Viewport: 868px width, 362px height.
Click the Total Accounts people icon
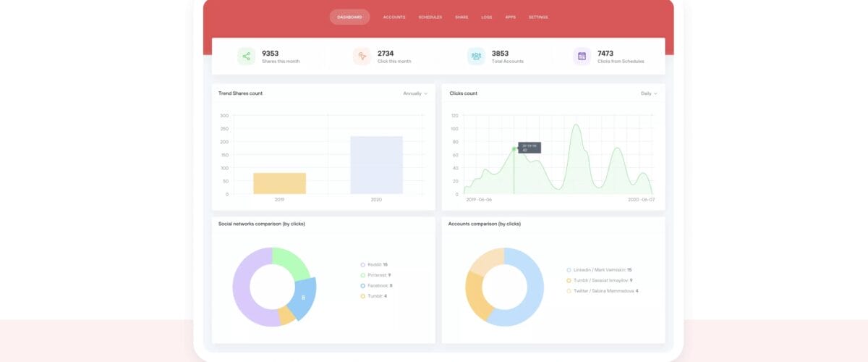pyautogui.click(x=476, y=56)
